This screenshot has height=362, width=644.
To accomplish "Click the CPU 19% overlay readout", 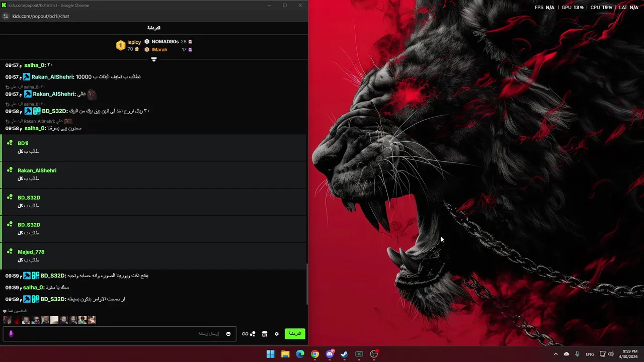I will [x=601, y=8].
